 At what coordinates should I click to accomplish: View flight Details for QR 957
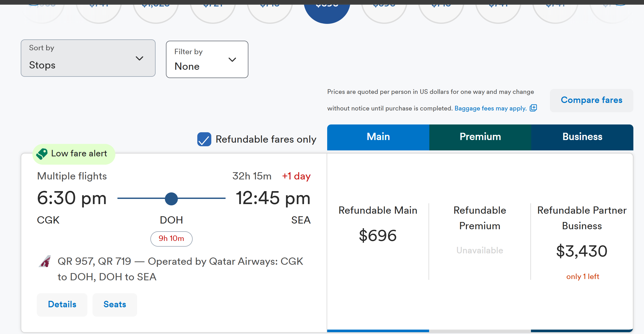[x=62, y=304]
